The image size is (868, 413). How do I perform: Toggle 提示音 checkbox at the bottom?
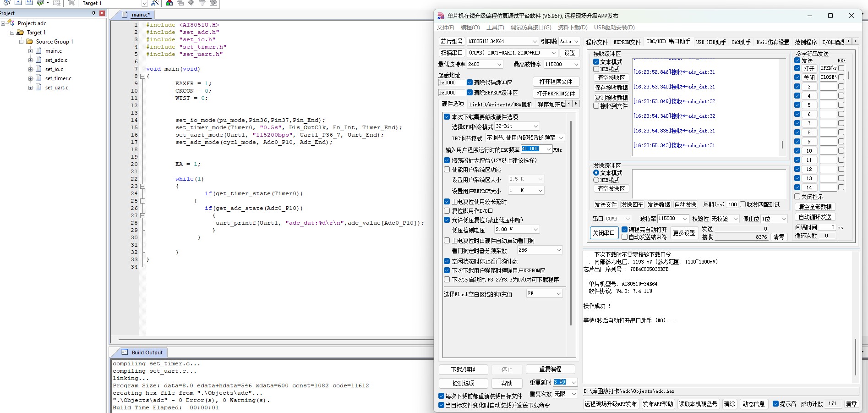pos(775,404)
